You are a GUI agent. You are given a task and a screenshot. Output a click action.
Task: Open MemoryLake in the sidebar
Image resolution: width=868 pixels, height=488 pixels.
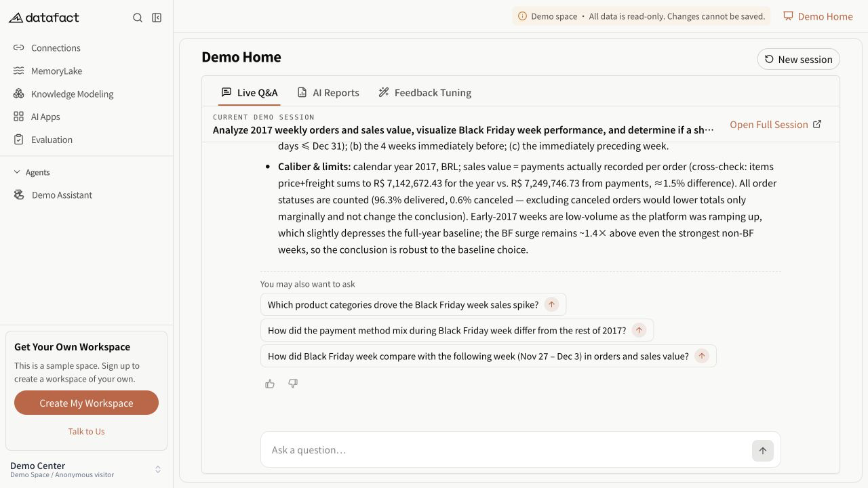(87, 71)
